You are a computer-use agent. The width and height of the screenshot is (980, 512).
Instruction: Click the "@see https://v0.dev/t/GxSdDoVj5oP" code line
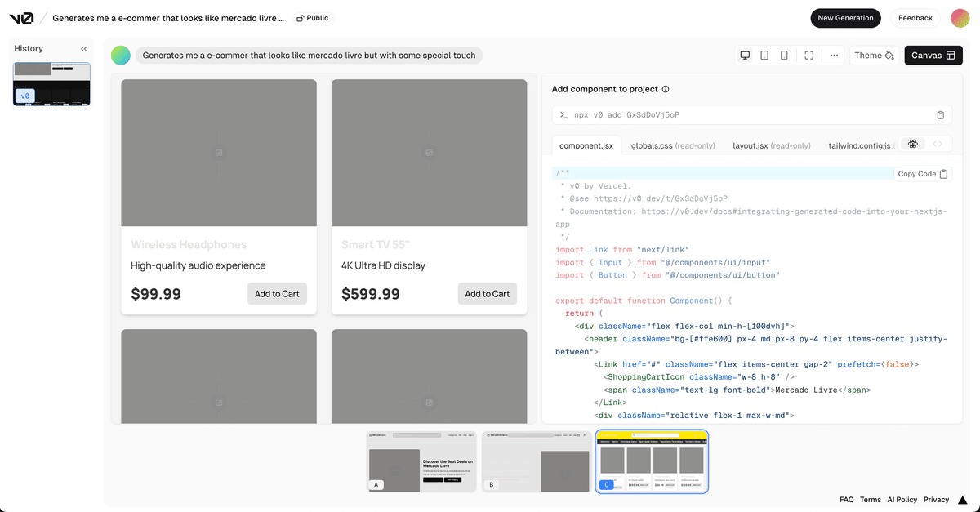(644, 198)
